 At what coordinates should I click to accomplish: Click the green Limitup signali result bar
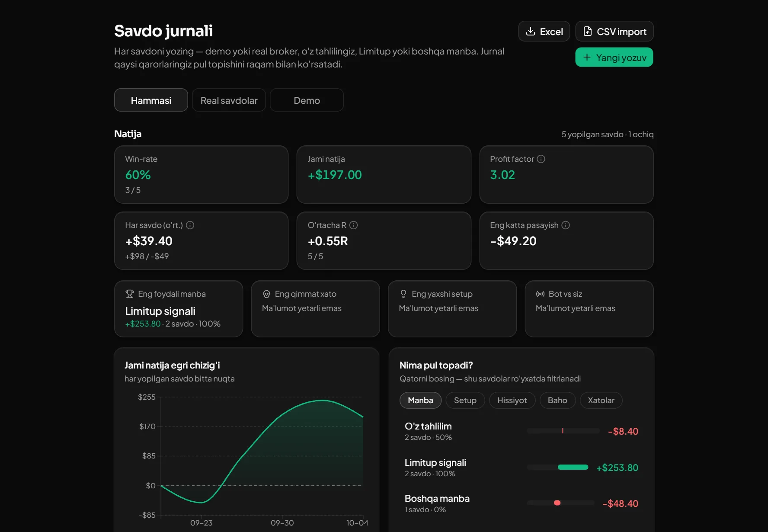click(x=573, y=467)
